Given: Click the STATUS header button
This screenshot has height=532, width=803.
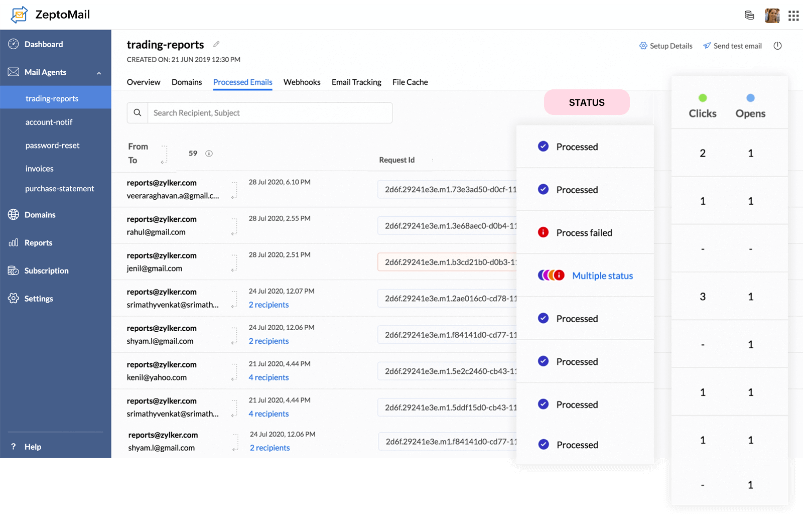Looking at the screenshot, I should click(587, 102).
